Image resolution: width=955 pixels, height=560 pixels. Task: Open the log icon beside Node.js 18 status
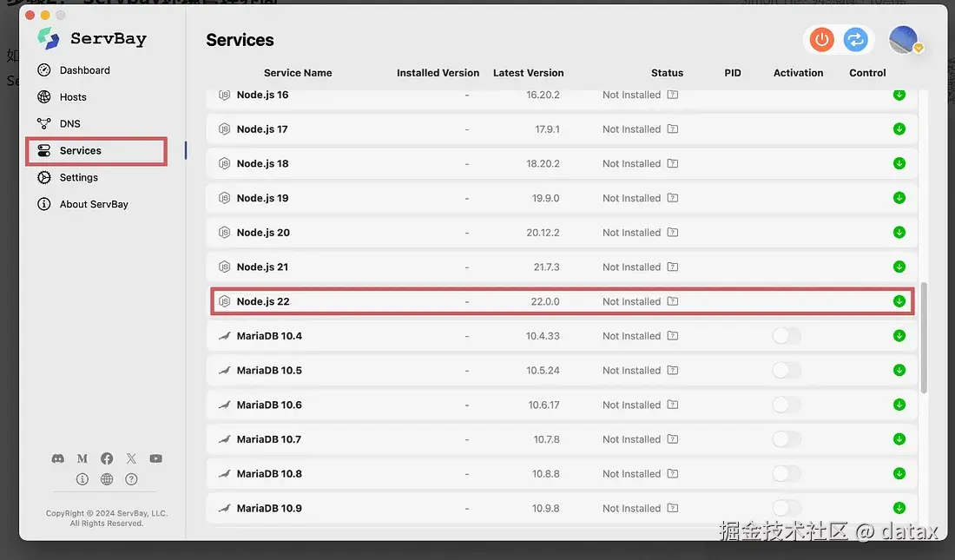[672, 163]
